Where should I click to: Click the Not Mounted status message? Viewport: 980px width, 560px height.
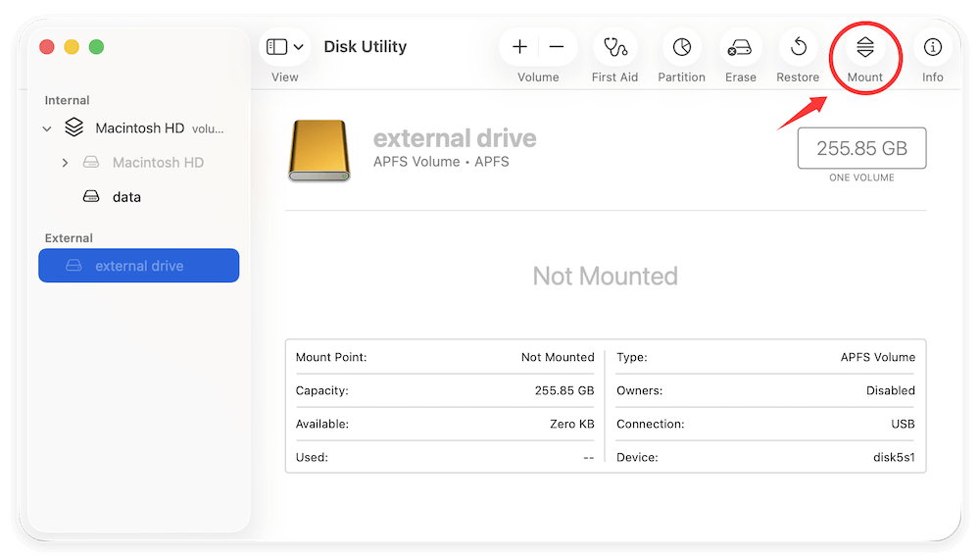tap(605, 276)
